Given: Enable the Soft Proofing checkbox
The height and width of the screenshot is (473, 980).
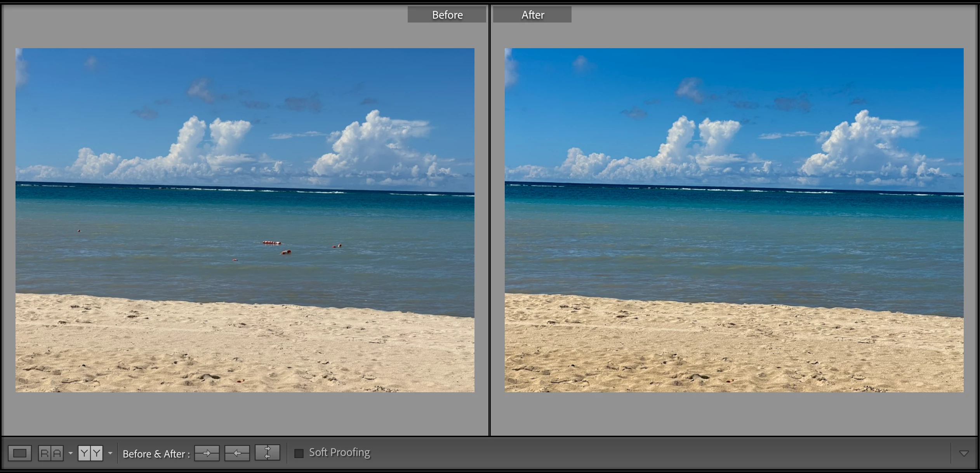Looking at the screenshot, I should pos(299,453).
